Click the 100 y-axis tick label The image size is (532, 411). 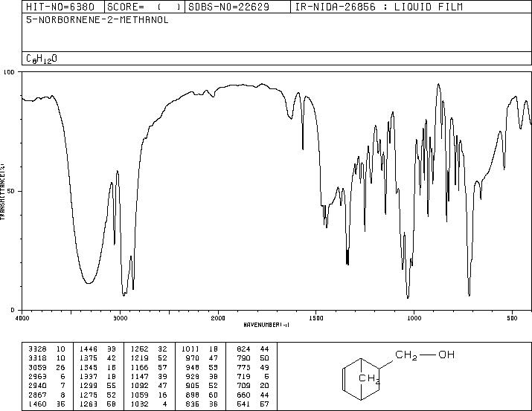(9, 72)
